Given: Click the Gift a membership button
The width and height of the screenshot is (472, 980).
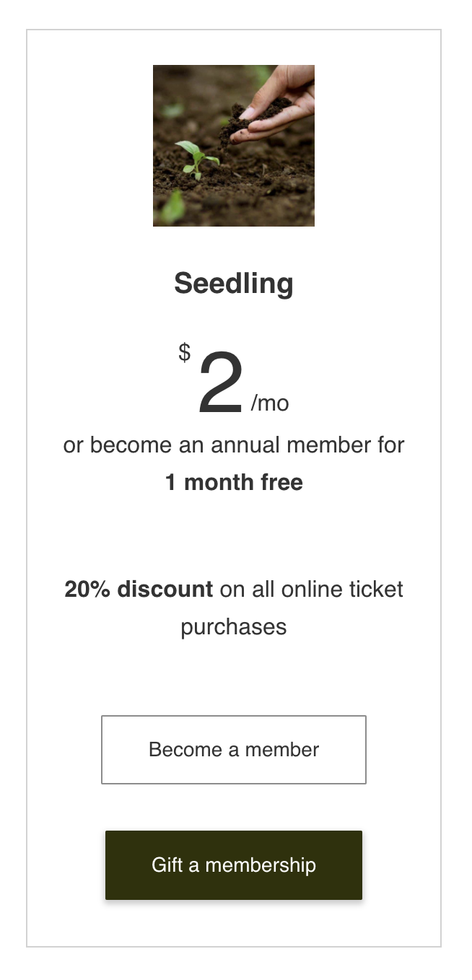Looking at the screenshot, I should click(234, 865).
